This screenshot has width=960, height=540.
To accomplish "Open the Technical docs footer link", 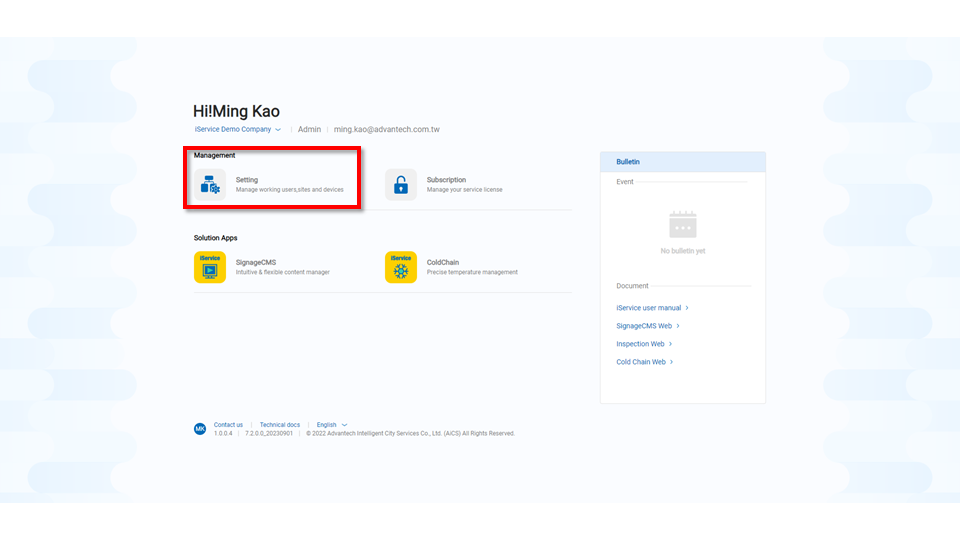I will [280, 425].
